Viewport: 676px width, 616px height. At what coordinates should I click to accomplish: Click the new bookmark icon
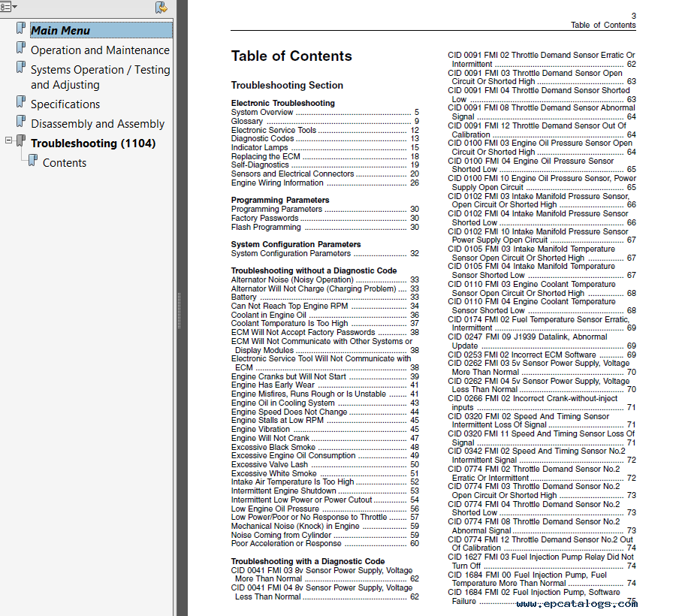click(x=161, y=8)
